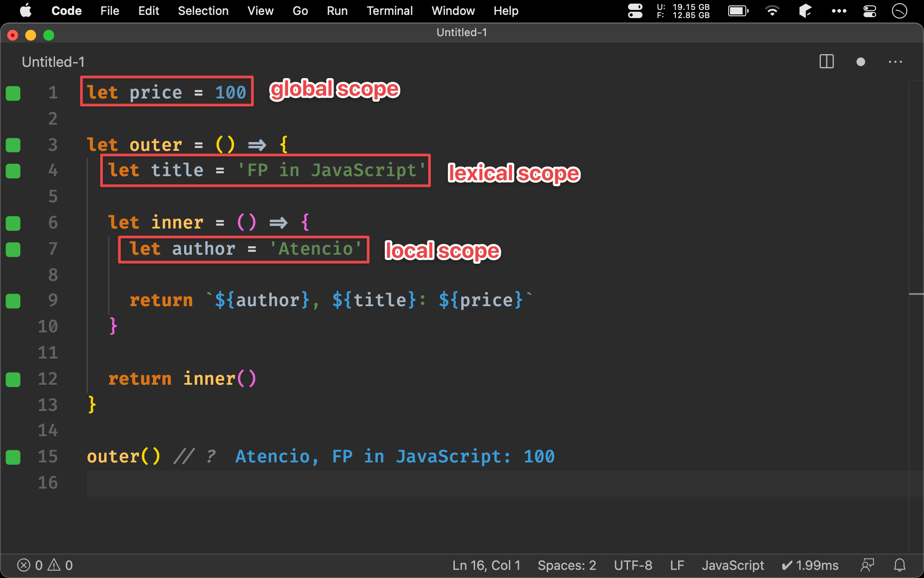
Task: Click Ln 16, Col 1 go-to-line button
Action: [486, 565]
